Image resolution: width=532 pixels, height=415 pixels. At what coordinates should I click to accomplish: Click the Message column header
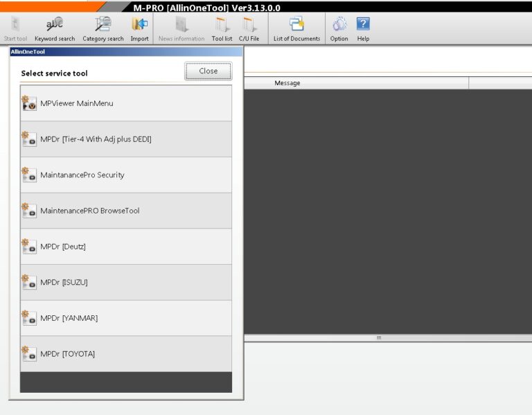click(356, 83)
